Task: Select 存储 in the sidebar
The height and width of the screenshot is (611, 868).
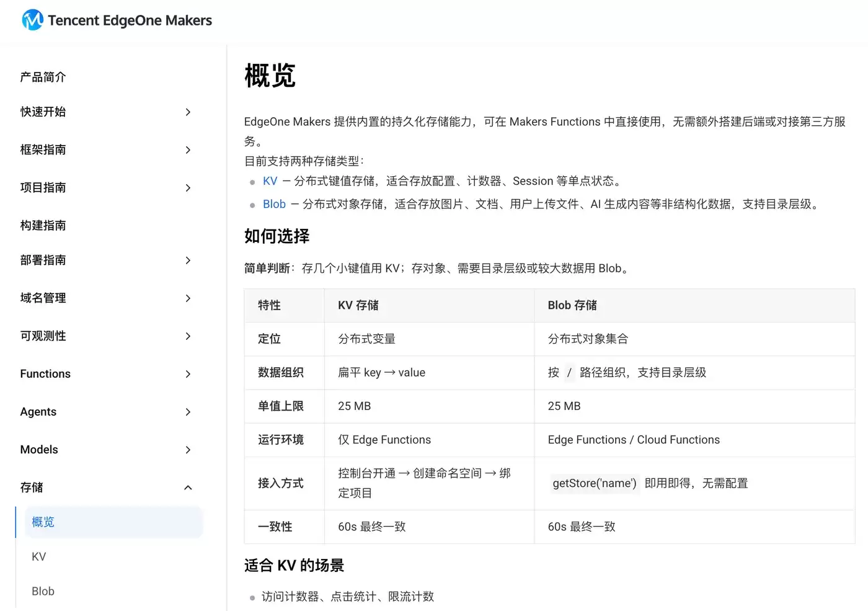Action: (32, 487)
